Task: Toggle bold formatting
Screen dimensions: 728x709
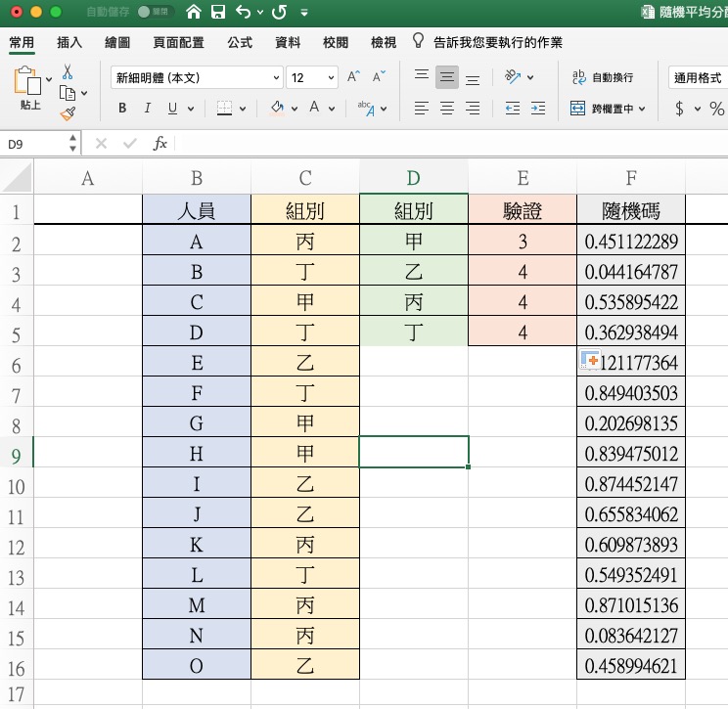Action: pyautogui.click(x=122, y=109)
